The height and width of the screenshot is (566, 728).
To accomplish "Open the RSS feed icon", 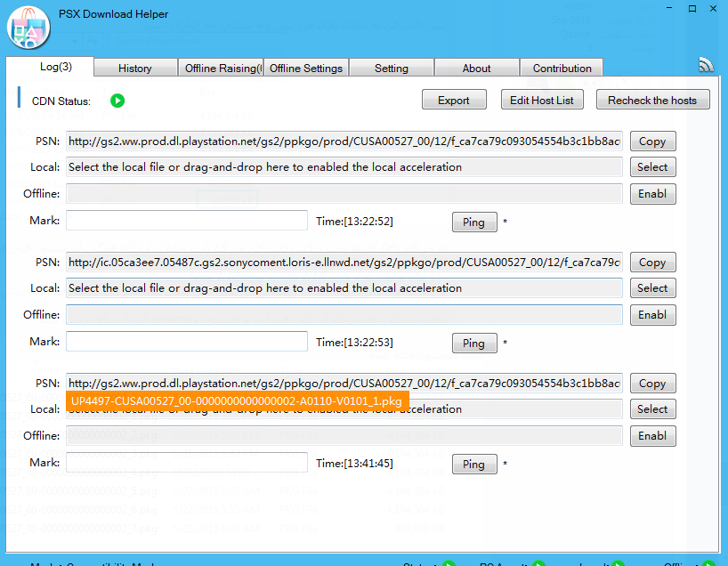I will (706, 65).
